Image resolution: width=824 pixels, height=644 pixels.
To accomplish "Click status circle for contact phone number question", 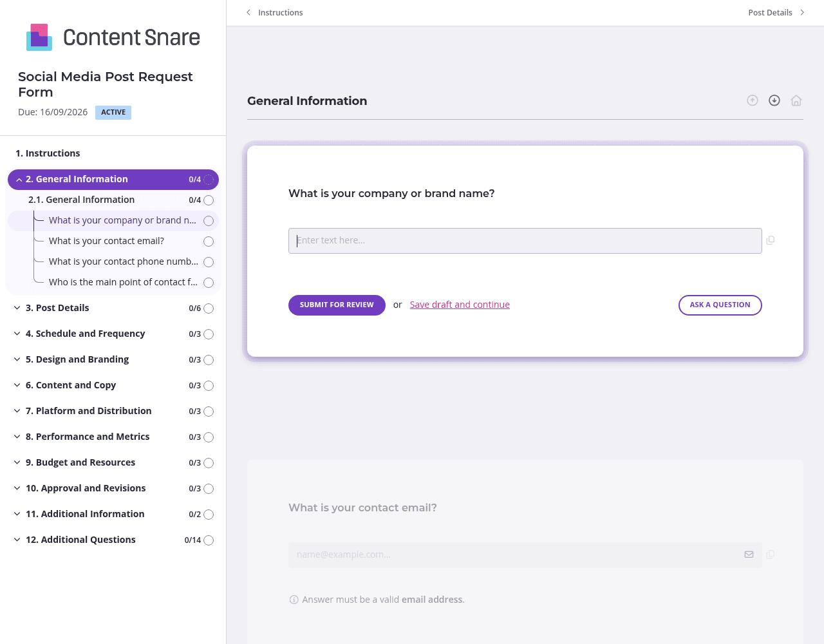I will pyautogui.click(x=209, y=262).
